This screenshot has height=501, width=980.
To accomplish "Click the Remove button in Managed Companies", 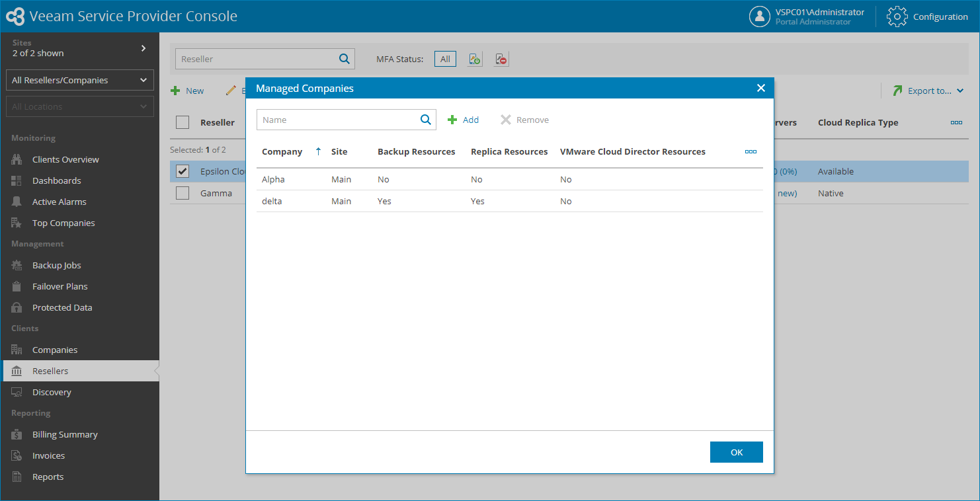I will tap(524, 120).
